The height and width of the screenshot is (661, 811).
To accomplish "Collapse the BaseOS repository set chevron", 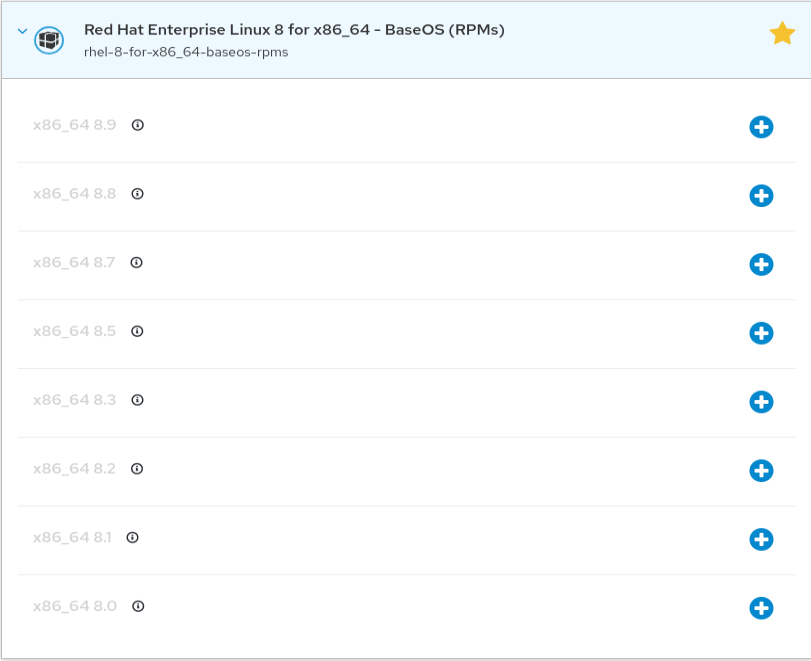I will [22, 31].
